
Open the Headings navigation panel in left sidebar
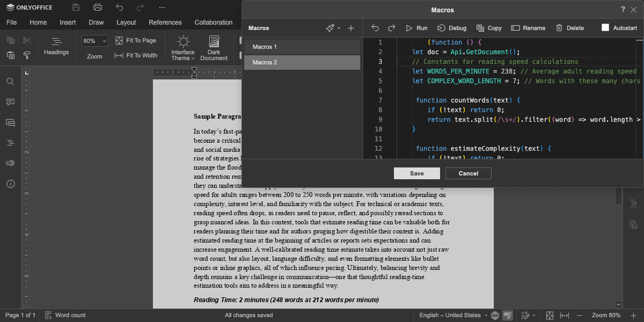click(10, 143)
